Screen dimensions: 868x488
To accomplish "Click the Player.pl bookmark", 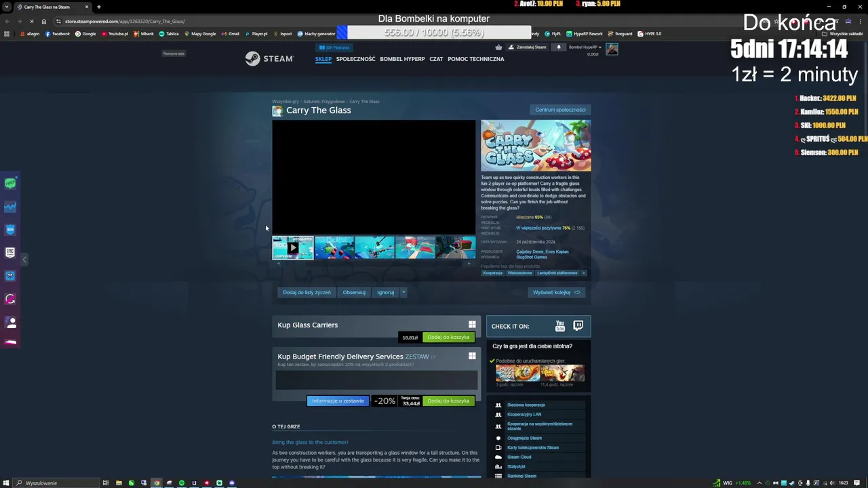I will [x=256, y=34].
